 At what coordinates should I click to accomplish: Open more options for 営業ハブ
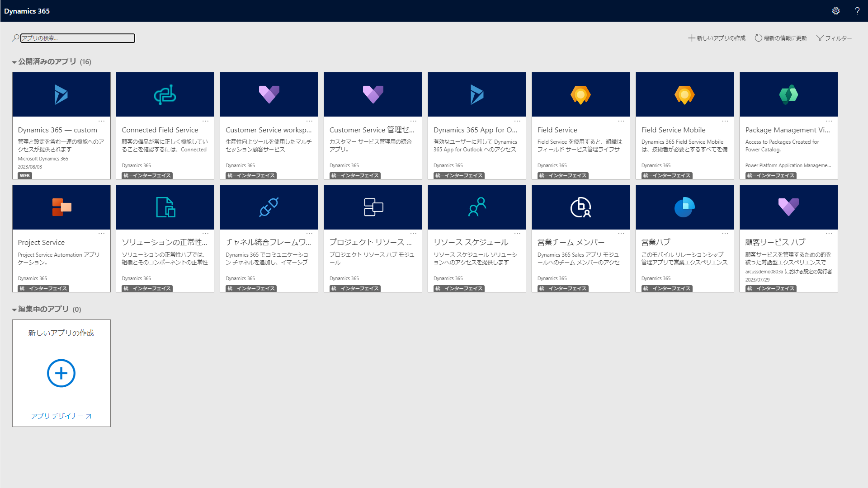(x=725, y=234)
